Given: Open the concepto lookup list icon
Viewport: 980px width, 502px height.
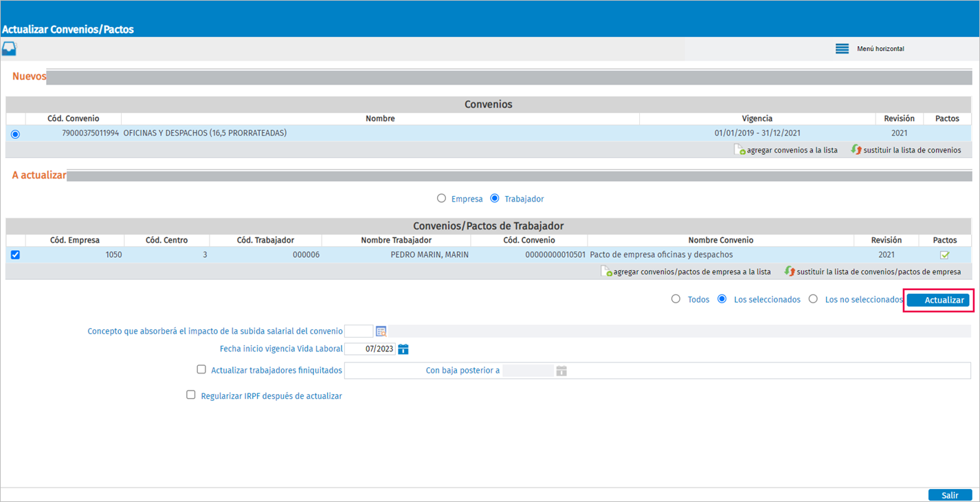Looking at the screenshot, I should pyautogui.click(x=381, y=331).
